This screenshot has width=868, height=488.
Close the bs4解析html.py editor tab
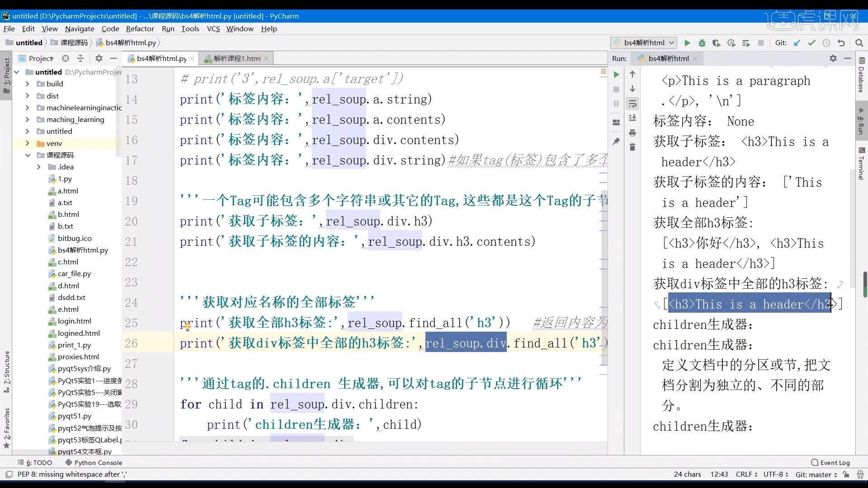[x=192, y=58]
